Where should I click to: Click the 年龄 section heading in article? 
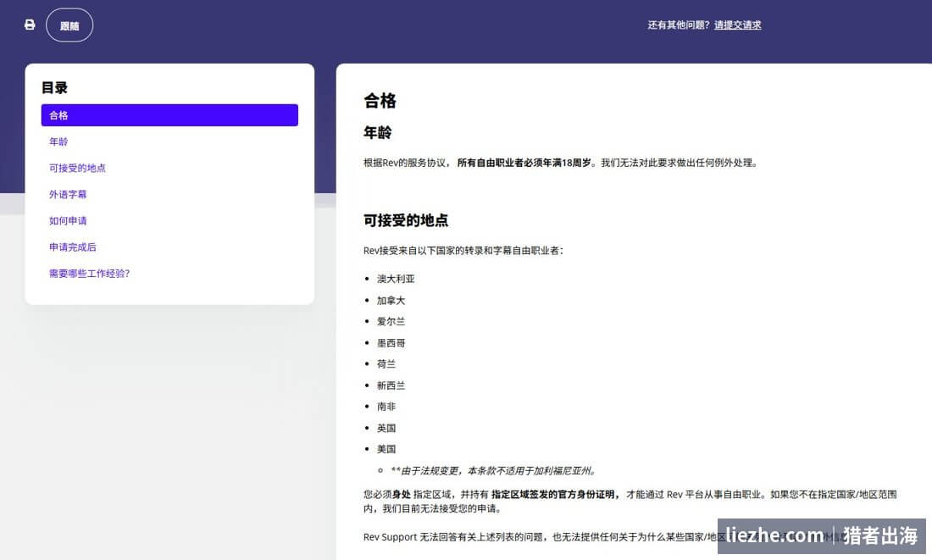[x=377, y=132]
